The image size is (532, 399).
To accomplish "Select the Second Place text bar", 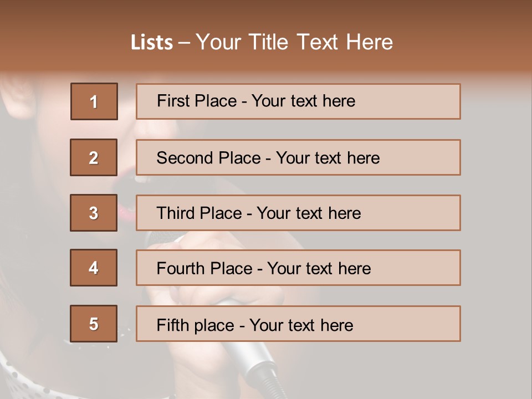I will 298,157.
